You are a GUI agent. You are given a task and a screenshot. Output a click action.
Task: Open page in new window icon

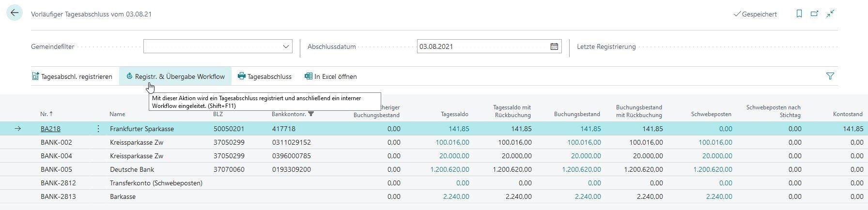pos(815,14)
